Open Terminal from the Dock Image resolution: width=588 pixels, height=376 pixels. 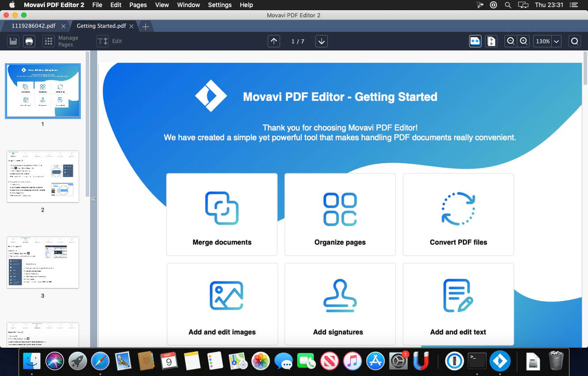[x=477, y=361]
